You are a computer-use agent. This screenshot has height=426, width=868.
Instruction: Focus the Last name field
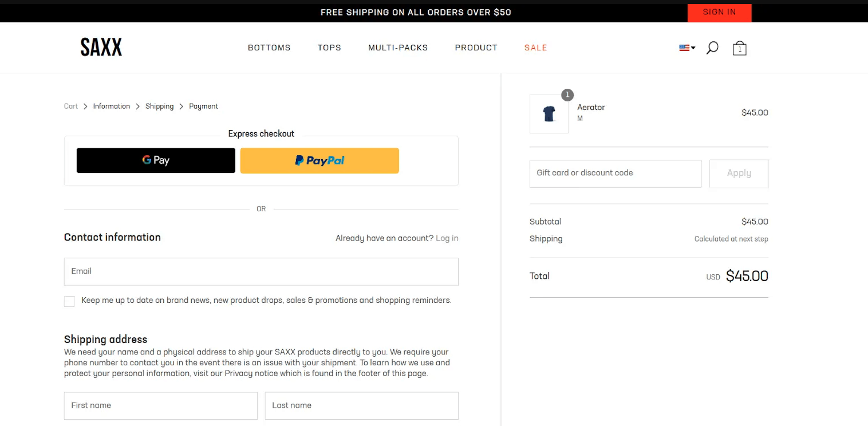pos(362,405)
